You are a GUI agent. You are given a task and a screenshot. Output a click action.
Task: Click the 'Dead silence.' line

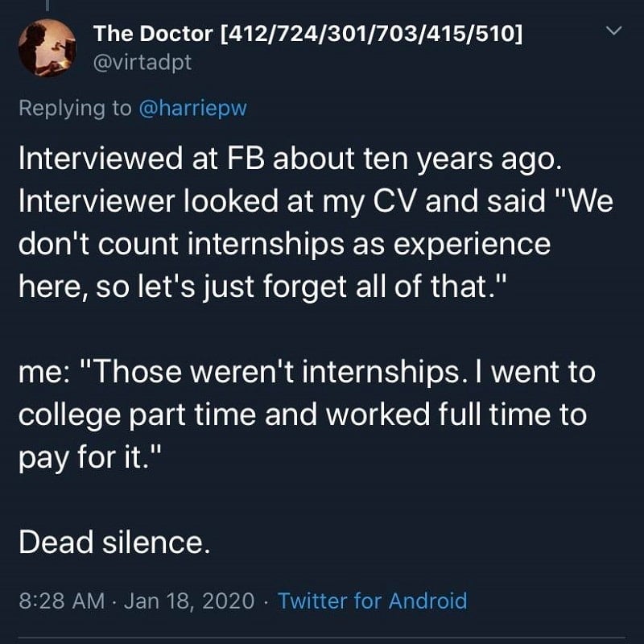pyautogui.click(x=114, y=542)
